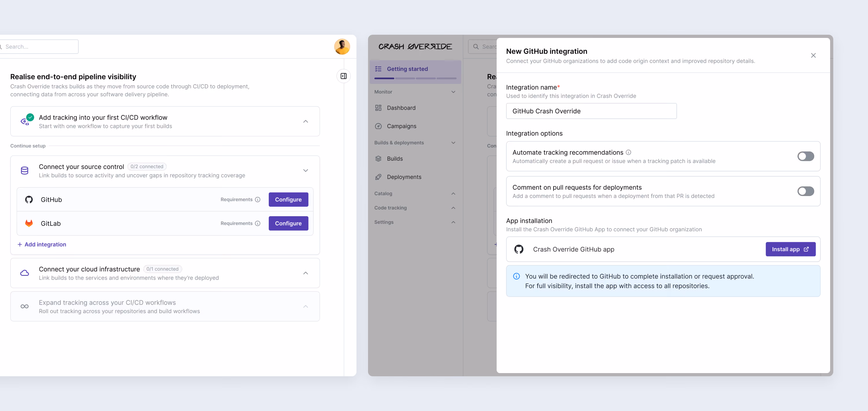Expand the Settings sidebar group
Viewport: 868px width, 411px height.
coord(453,222)
